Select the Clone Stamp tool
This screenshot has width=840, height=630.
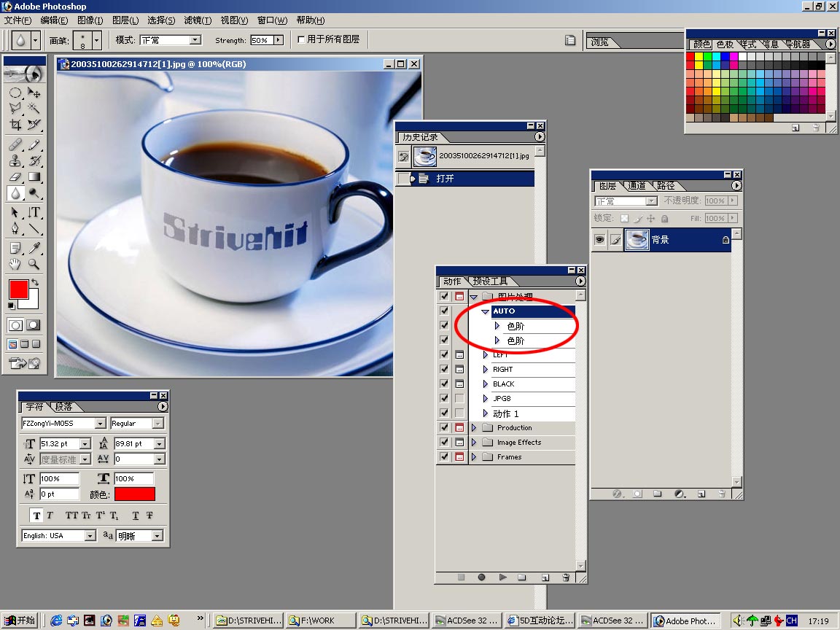coord(15,160)
